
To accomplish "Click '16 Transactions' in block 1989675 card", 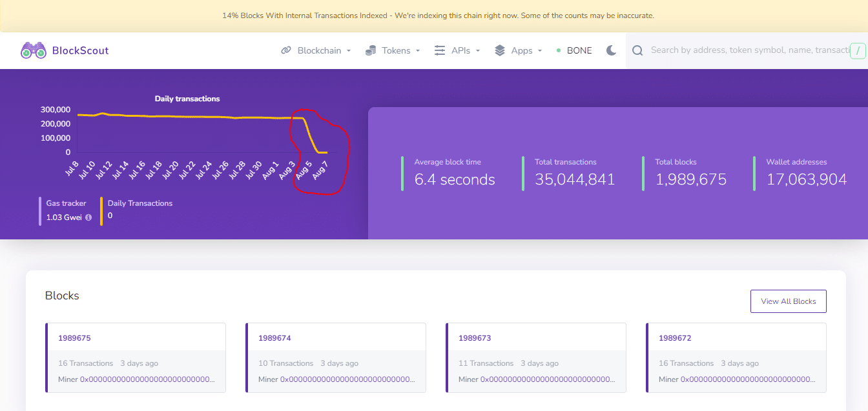I will click(85, 363).
